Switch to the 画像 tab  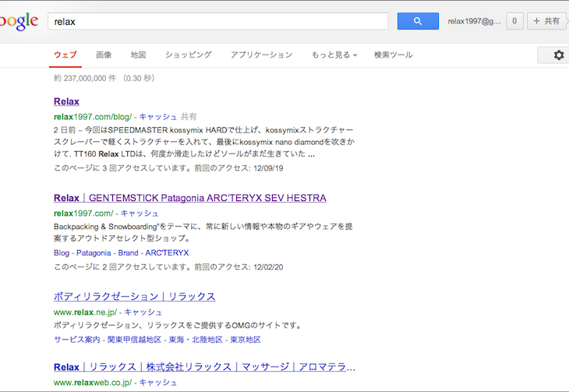pyautogui.click(x=104, y=55)
